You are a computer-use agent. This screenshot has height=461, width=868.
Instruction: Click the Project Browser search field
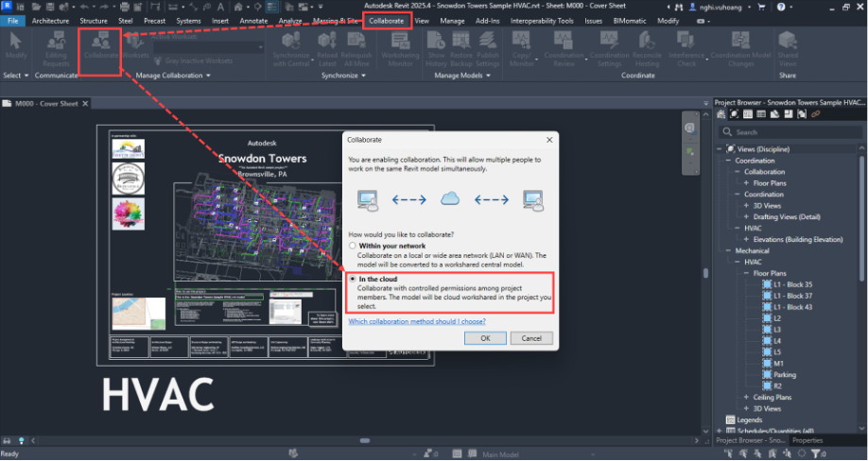(790, 132)
